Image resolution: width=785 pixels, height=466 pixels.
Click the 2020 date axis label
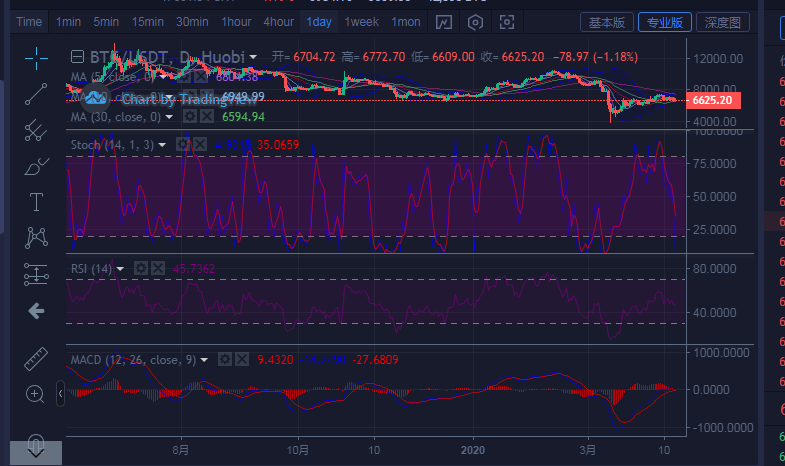473,450
